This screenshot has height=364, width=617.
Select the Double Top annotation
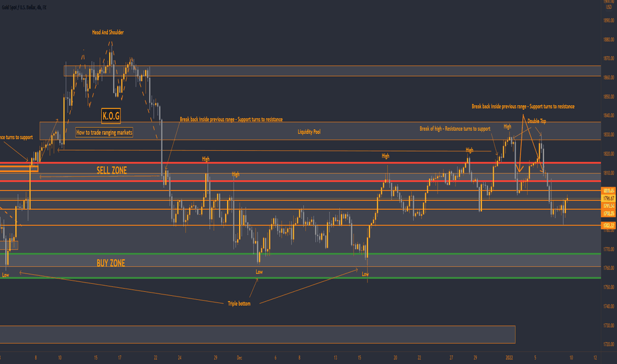pyautogui.click(x=537, y=121)
